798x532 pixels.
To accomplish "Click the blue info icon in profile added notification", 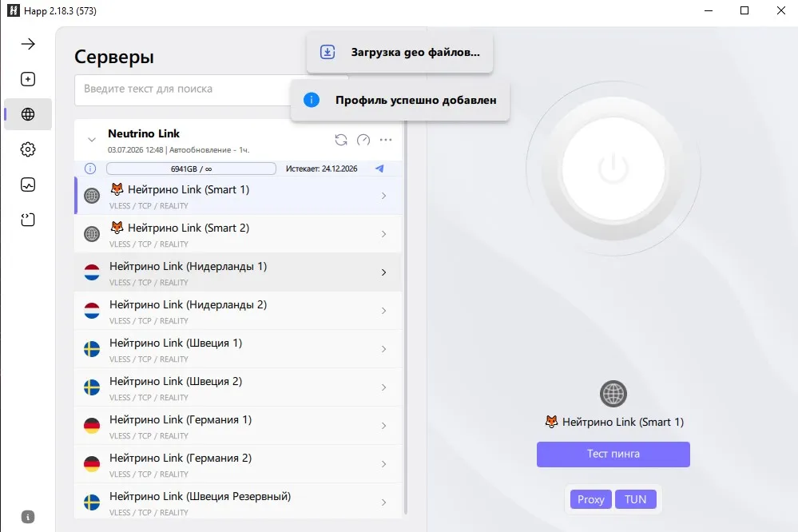I will point(312,100).
